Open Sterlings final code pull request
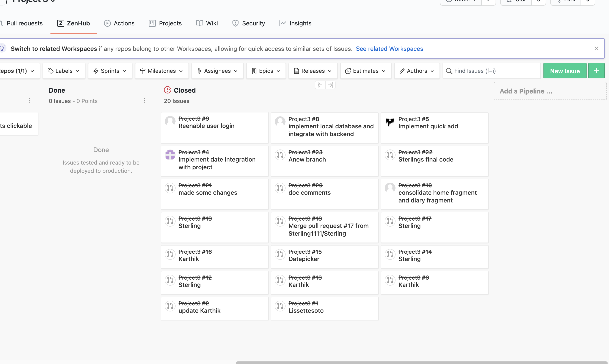609x364 pixels. click(435, 161)
